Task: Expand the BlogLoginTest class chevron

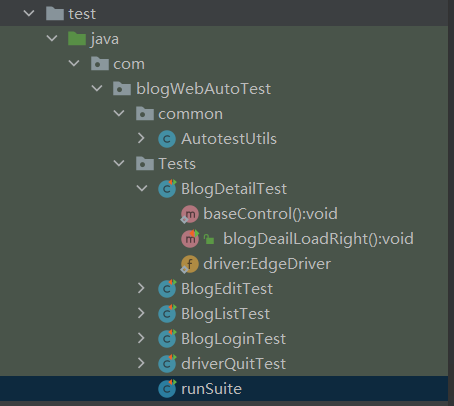Action: pos(141,338)
